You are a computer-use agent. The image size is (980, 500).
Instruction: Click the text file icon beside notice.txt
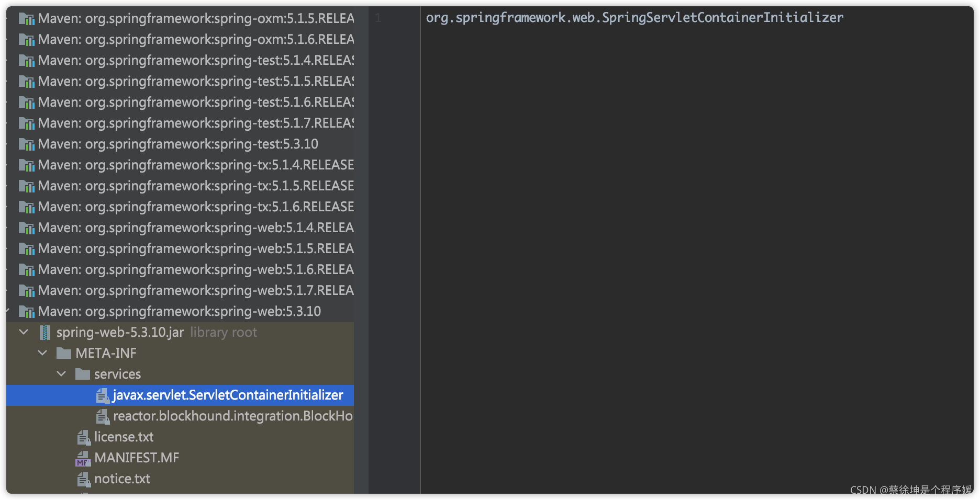pos(83,479)
